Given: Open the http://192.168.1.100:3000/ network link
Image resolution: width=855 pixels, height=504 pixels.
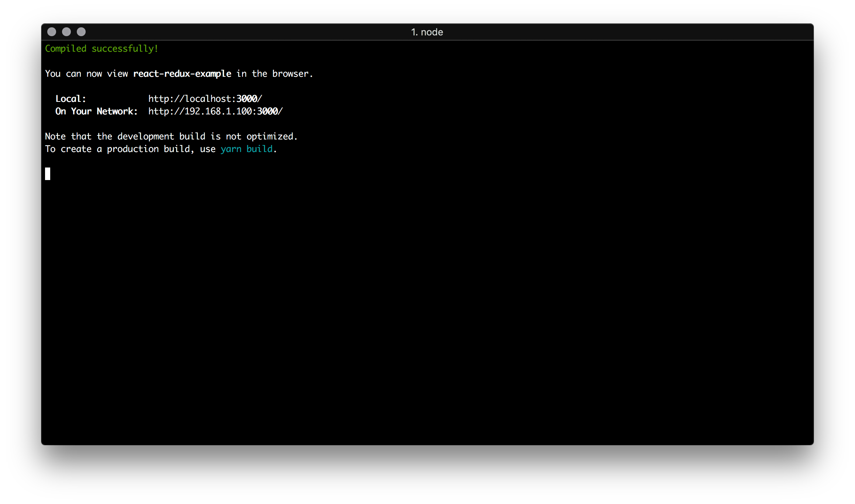Looking at the screenshot, I should (215, 111).
